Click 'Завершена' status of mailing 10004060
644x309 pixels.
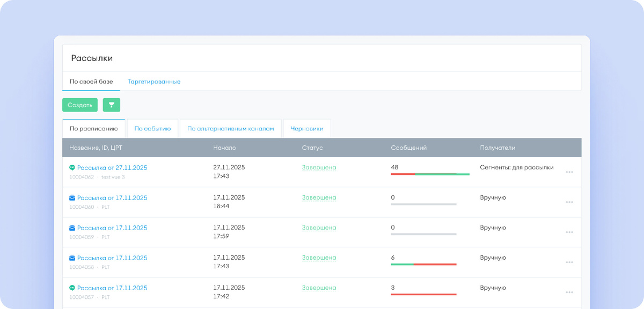[x=319, y=197]
